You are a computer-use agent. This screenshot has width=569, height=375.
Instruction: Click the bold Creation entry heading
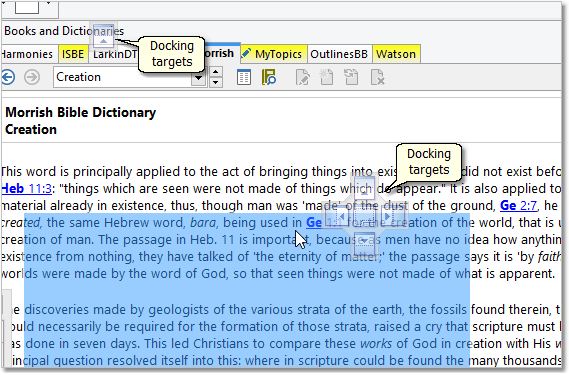31,130
